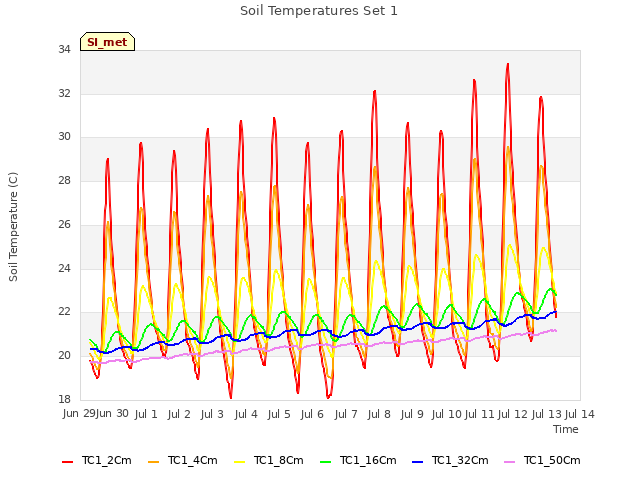
Task: Select the TC1_32Cm legend label
Action: click(x=460, y=460)
